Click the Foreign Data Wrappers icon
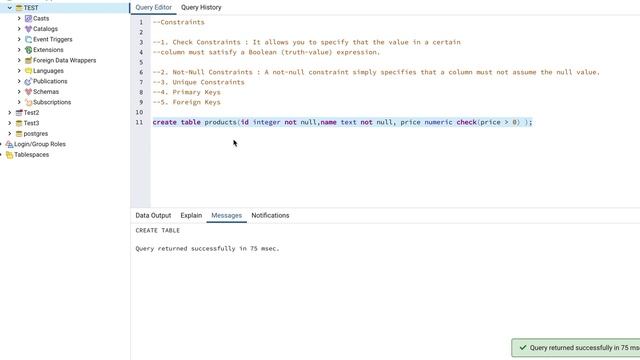Image resolution: width=640 pixels, height=360 pixels. coord(28,60)
